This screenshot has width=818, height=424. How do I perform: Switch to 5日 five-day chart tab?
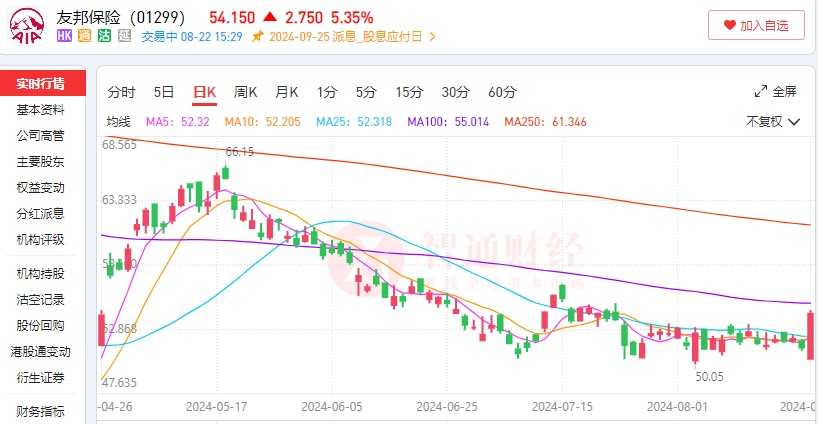click(163, 92)
